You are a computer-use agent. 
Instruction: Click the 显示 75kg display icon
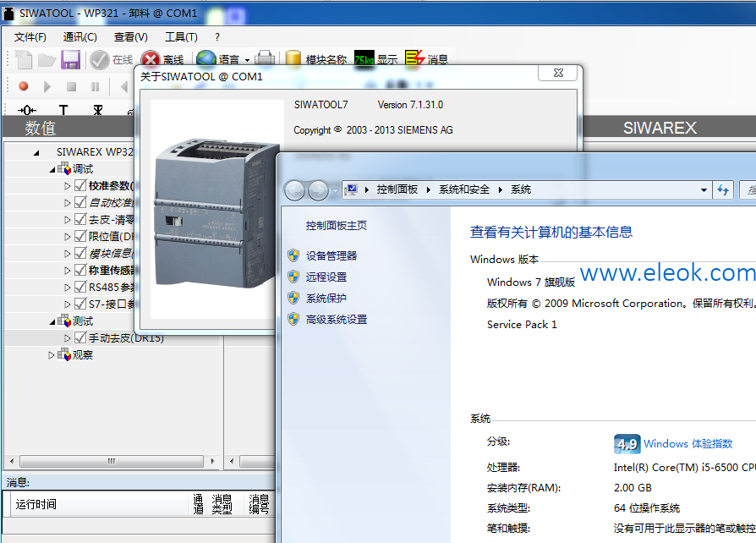[x=364, y=58]
